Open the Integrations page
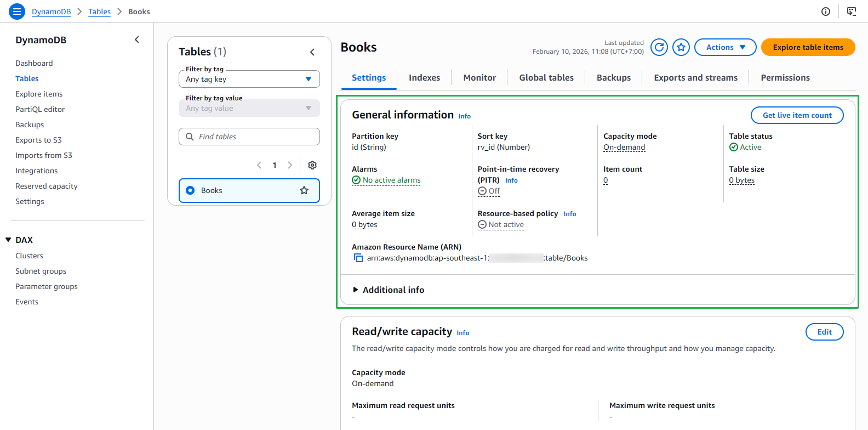The image size is (868, 430). (x=36, y=171)
